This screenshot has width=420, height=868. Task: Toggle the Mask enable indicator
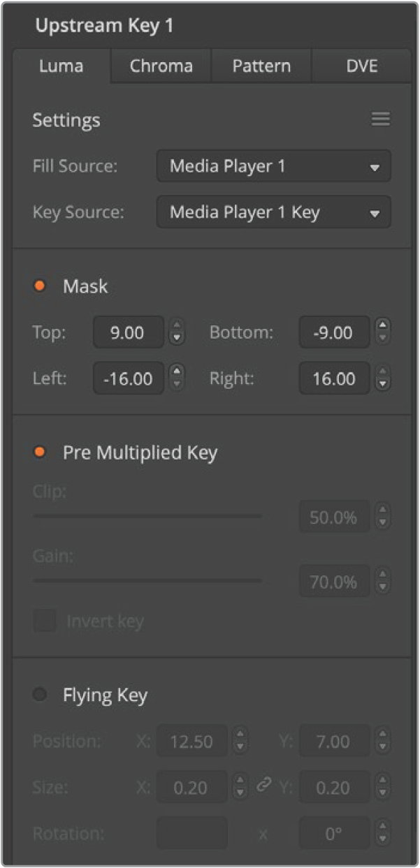click(x=40, y=286)
